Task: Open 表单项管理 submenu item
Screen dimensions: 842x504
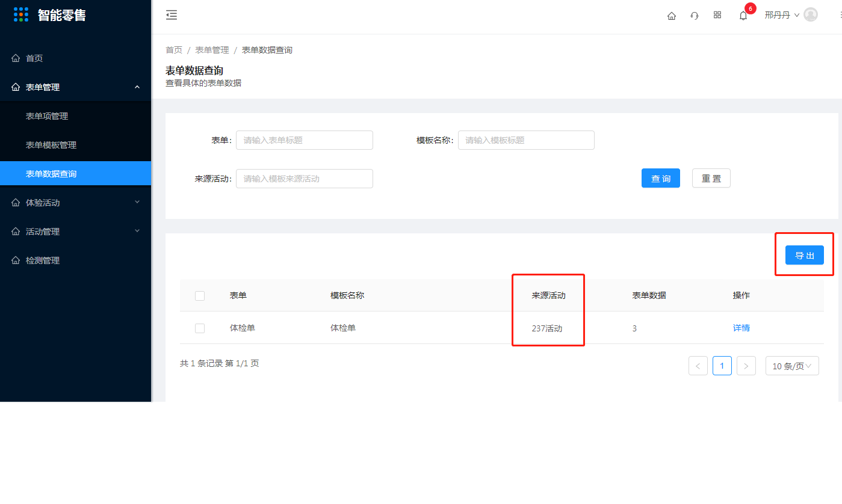Action: pyautogui.click(x=75, y=116)
